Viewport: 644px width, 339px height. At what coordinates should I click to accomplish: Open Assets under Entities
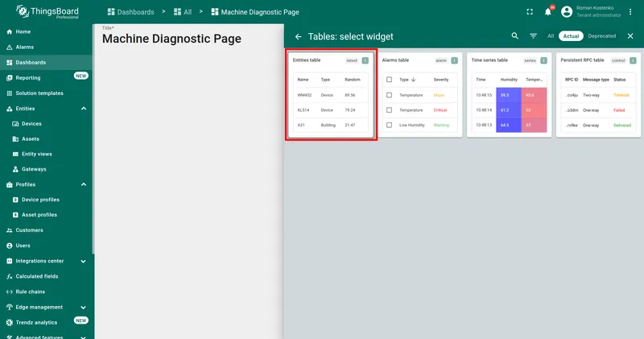tap(46, 138)
